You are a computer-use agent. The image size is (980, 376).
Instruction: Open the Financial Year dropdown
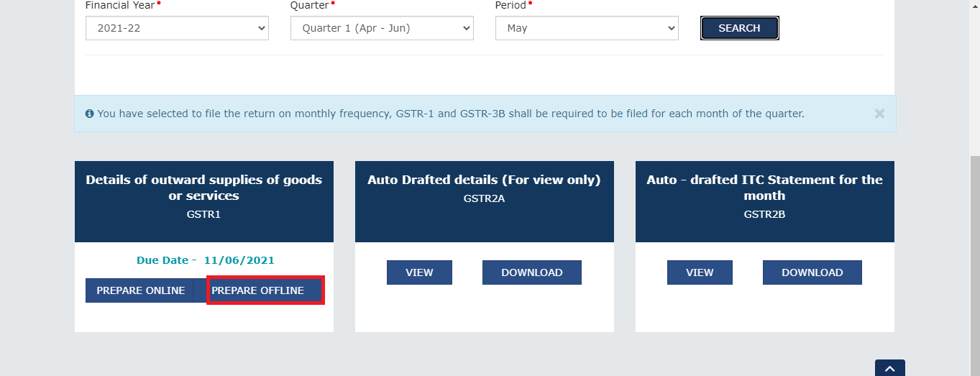(x=177, y=28)
